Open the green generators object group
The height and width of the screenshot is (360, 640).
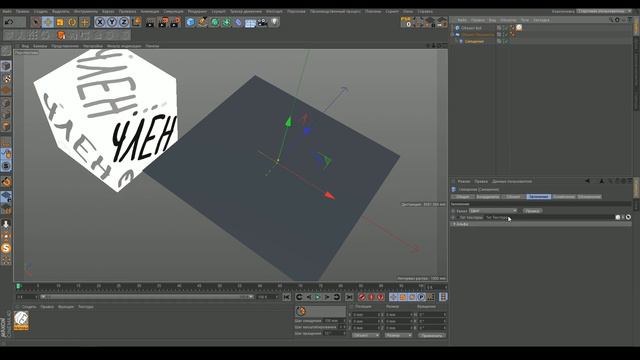(215, 22)
